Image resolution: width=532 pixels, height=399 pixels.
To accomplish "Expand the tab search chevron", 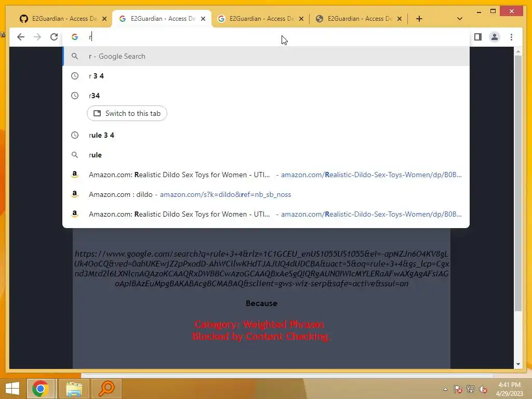I will tap(459, 19).
